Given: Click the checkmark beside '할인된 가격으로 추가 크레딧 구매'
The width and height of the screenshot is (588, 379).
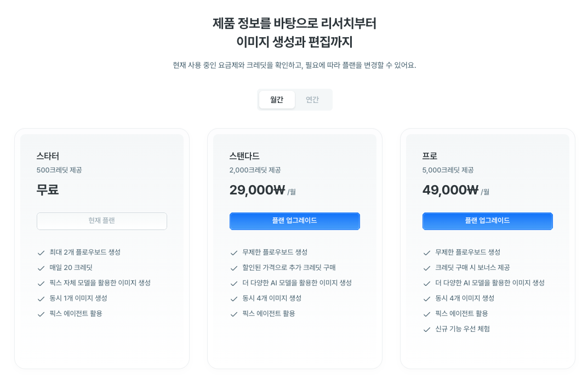Looking at the screenshot, I should tap(234, 268).
